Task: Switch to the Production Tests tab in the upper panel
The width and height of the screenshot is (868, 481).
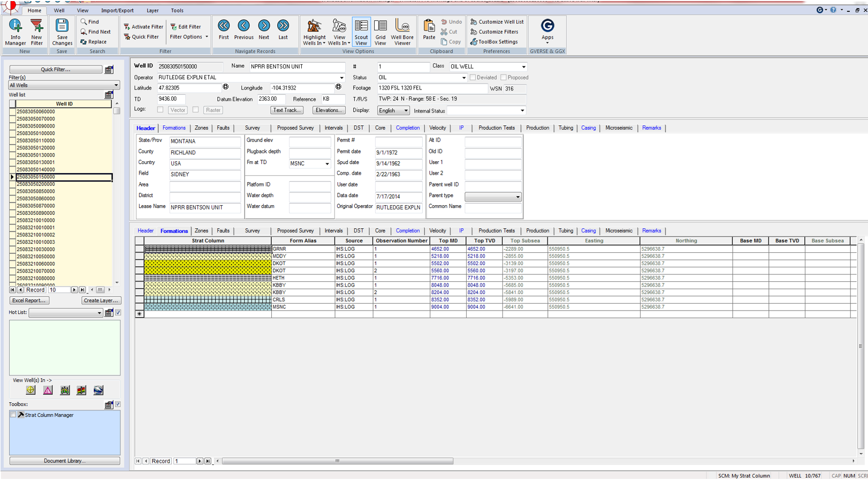Action: point(497,128)
